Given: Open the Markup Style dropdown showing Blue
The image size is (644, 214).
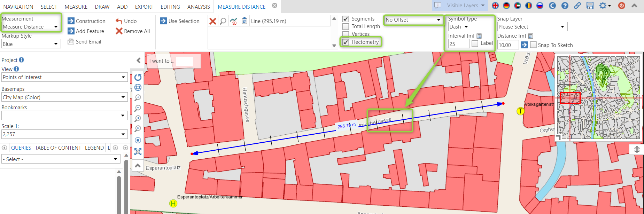Looking at the screenshot, I should pos(31,44).
